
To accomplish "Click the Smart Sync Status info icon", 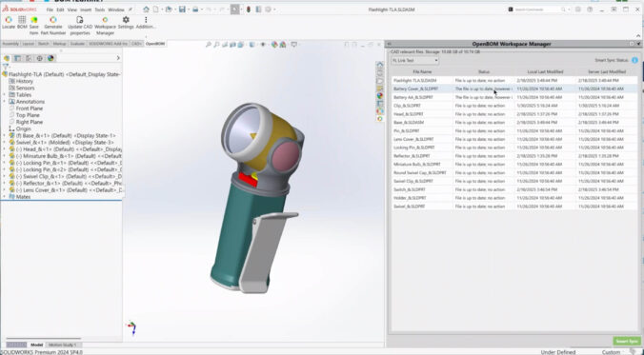I will click(634, 60).
